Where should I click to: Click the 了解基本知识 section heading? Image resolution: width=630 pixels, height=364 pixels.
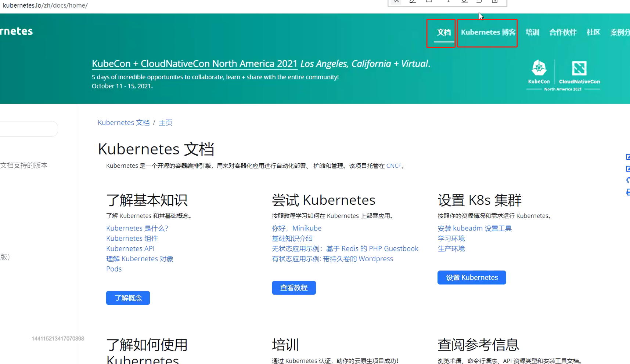[x=147, y=200]
